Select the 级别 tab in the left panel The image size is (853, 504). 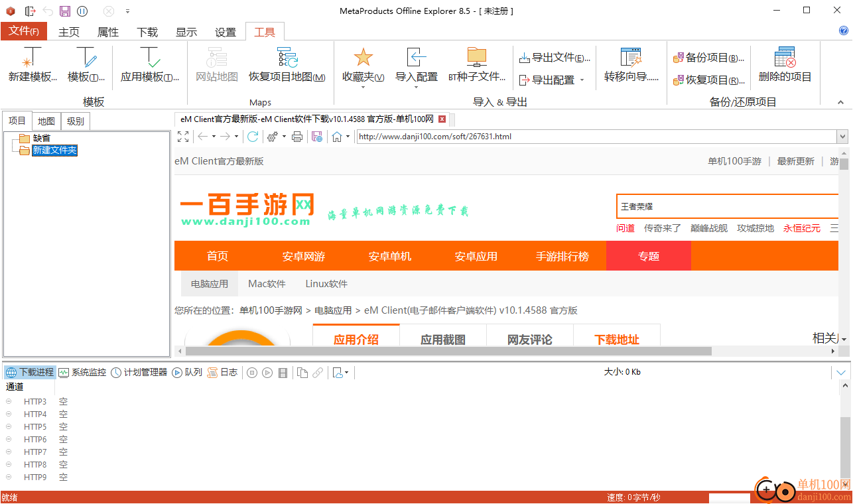coord(75,121)
